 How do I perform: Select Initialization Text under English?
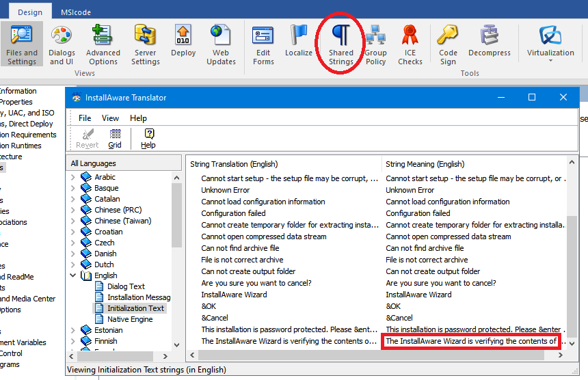coord(135,308)
